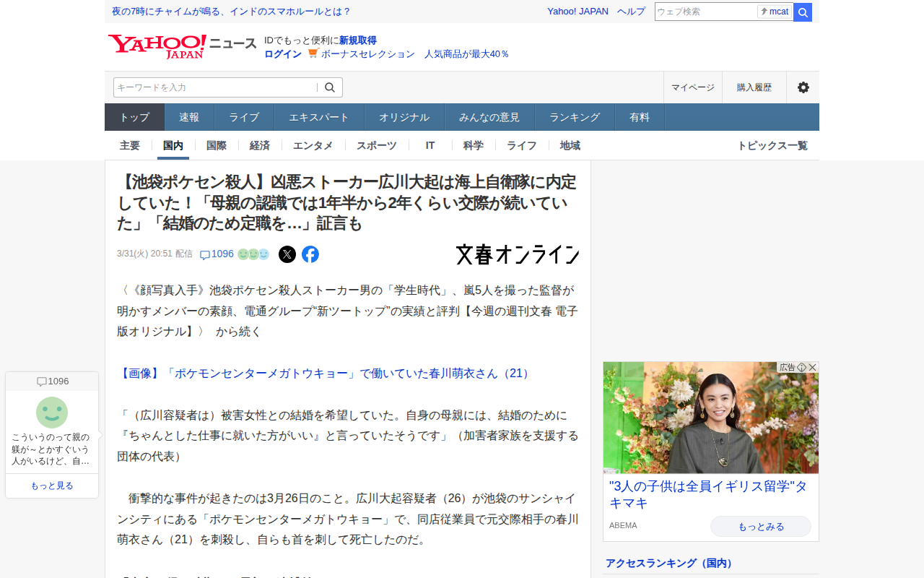Open the ライブ tab
This screenshot has height=578, width=924.
pyautogui.click(x=244, y=117)
